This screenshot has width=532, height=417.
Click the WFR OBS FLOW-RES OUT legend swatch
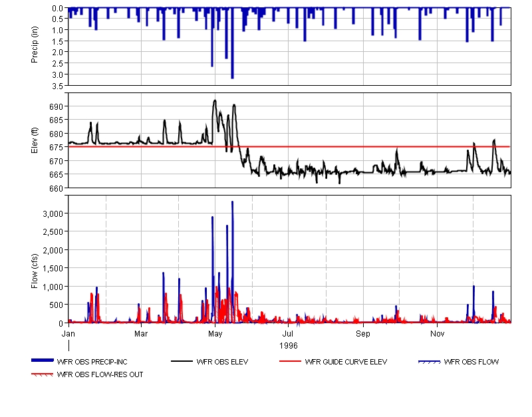click(x=42, y=375)
